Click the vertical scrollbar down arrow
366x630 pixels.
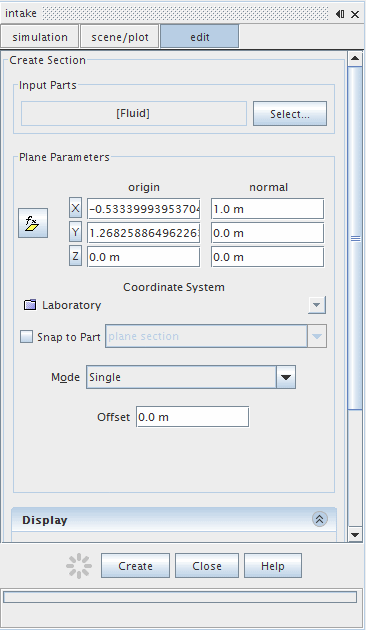[x=355, y=534]
